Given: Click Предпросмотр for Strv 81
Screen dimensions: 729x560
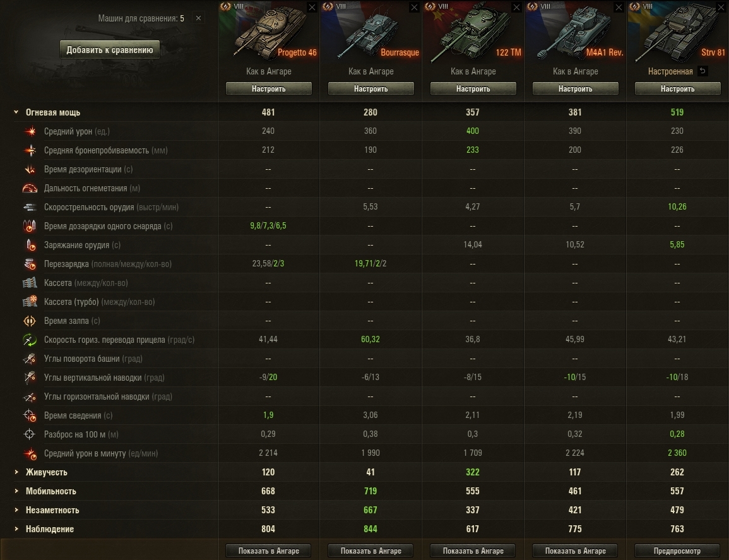Looking at the screenshot, I should click(x=677, y=551).
